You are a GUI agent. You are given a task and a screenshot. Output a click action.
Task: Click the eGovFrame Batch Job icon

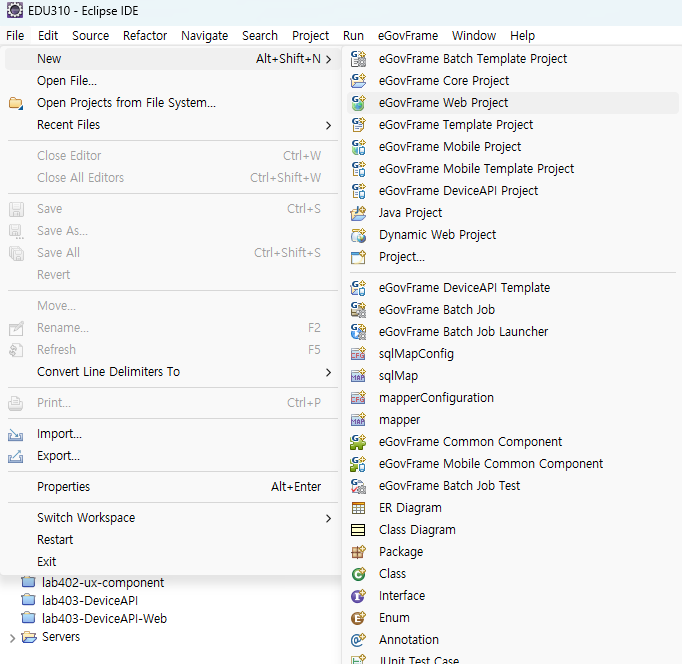358,310
